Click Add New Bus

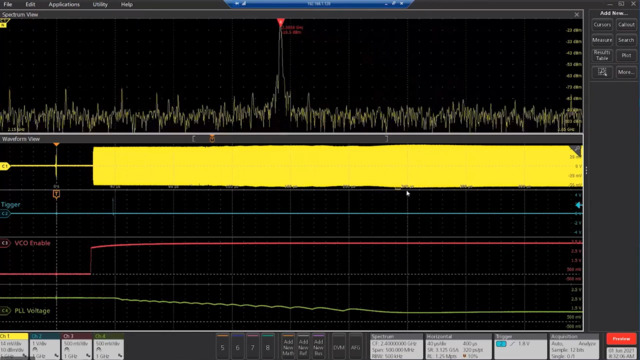click(318, 347)
